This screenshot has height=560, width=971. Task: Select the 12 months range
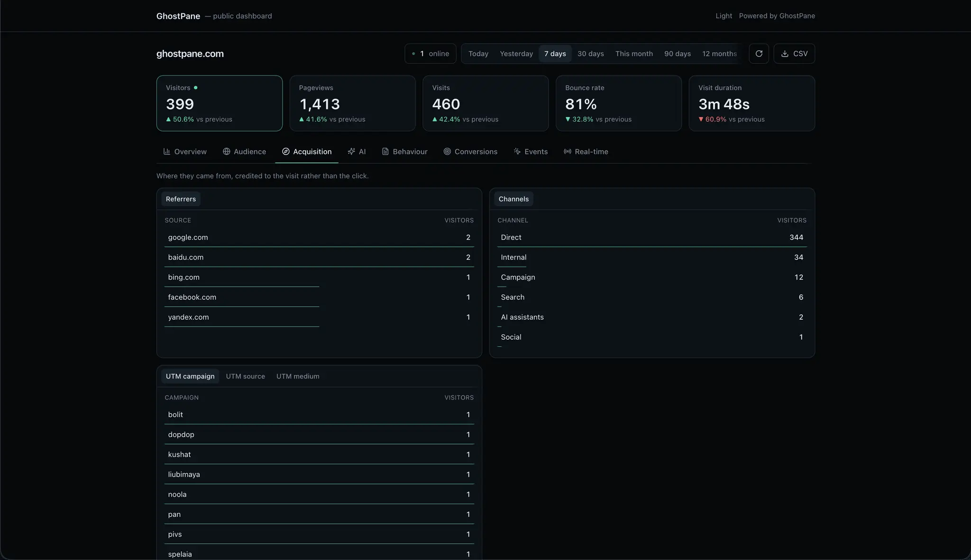(x=719, y=54)
